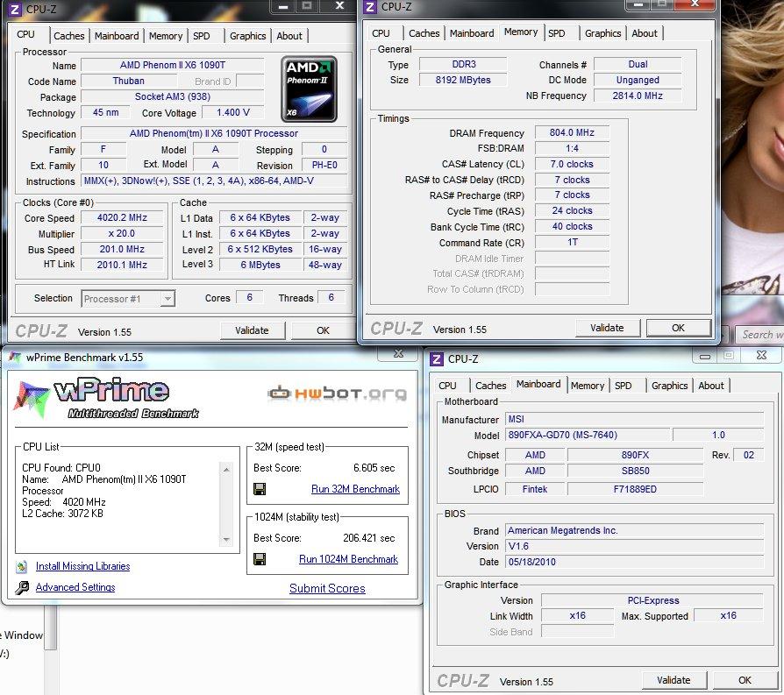Click CPU List scrollbar down arrow
Image resolution: width=784 pixels, height=695 pixels.
point(226,540)
